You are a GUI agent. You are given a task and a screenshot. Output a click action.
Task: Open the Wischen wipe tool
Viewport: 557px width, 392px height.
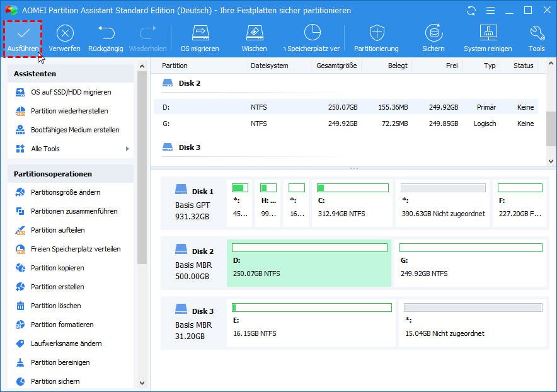255,38
